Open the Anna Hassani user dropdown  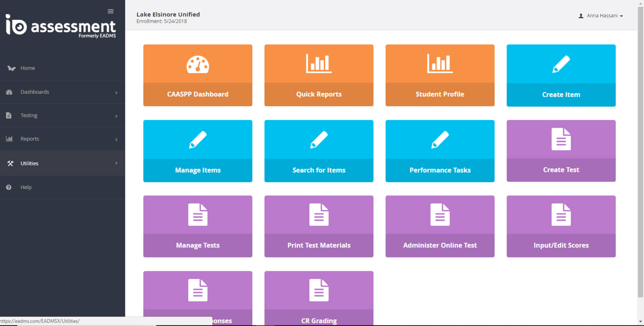coord(601,16)
